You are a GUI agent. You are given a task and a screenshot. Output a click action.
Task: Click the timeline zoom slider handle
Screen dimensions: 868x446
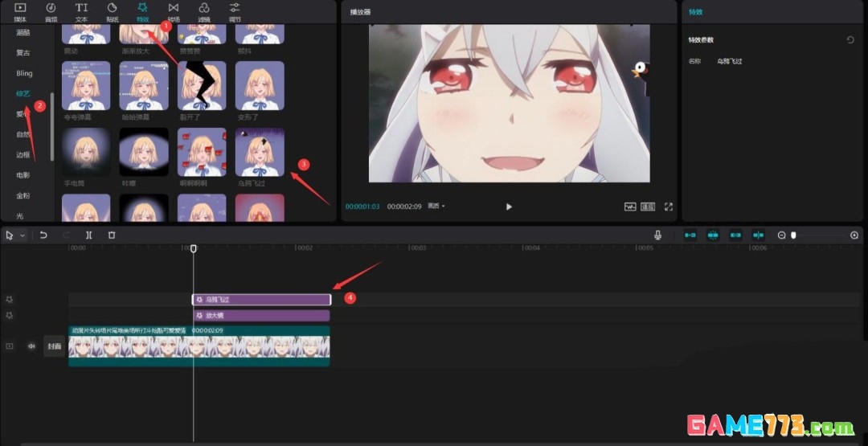pos(793,235)
